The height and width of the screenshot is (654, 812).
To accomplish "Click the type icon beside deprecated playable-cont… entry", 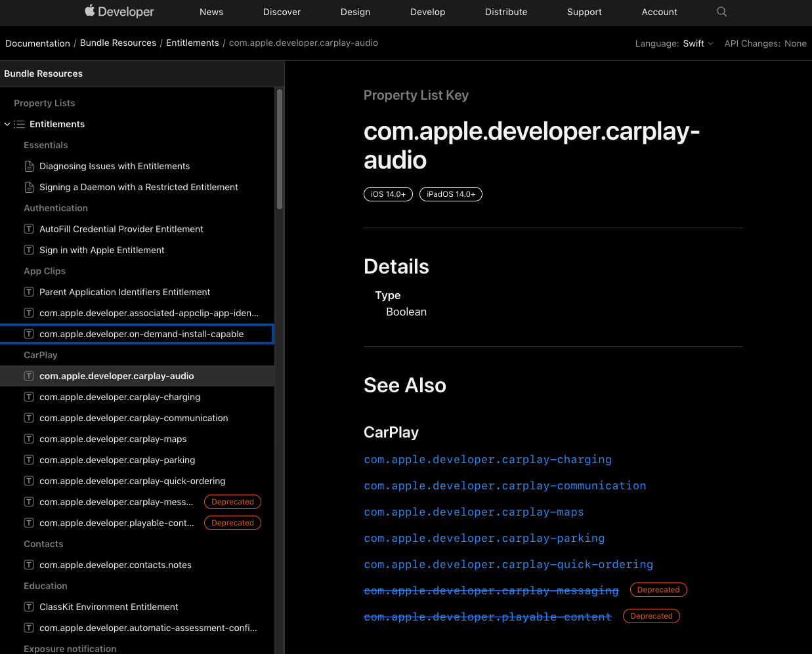I will [29, 523].
